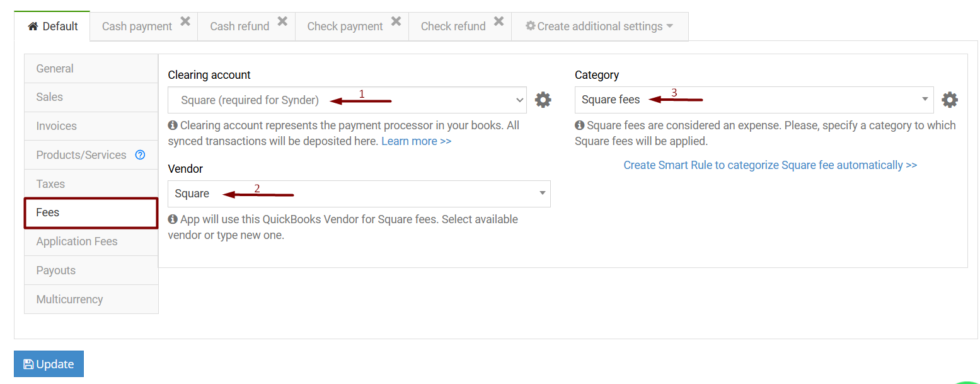Click the home icon on the Default tab
The height and width of the screenshot is (384, 980).
[x=32, y=26]
